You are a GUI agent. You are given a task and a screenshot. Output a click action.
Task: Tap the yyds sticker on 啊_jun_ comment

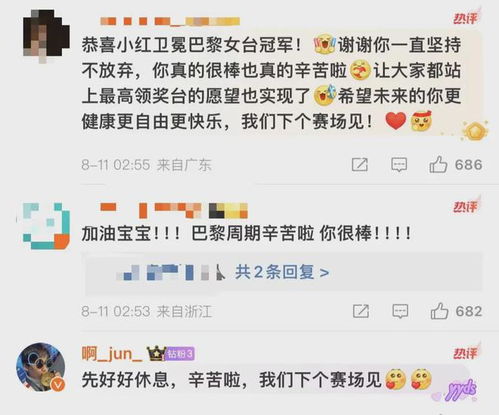click(x=461, y=389)
